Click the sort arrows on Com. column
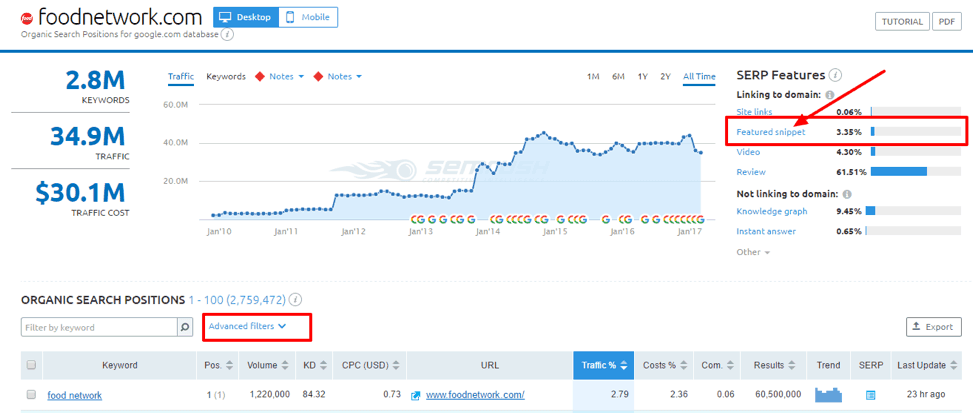Screen dimensions: 973x413 (732, 365)
